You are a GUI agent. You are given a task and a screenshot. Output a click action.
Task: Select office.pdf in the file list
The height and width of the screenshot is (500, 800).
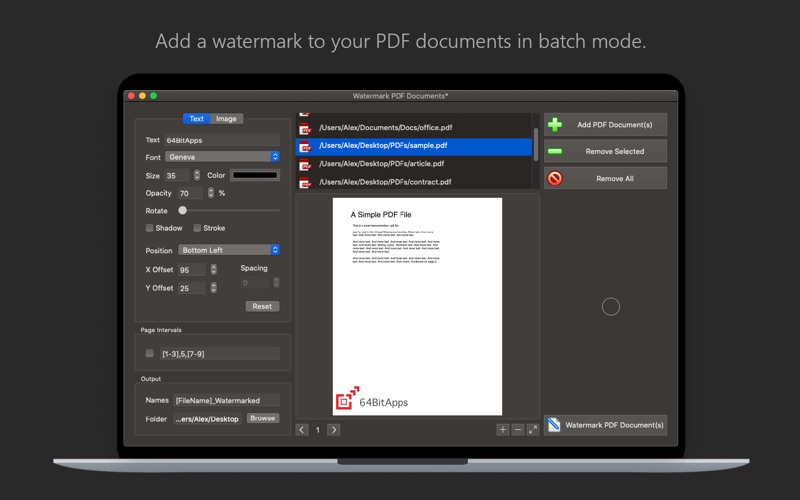click(414, 128)
